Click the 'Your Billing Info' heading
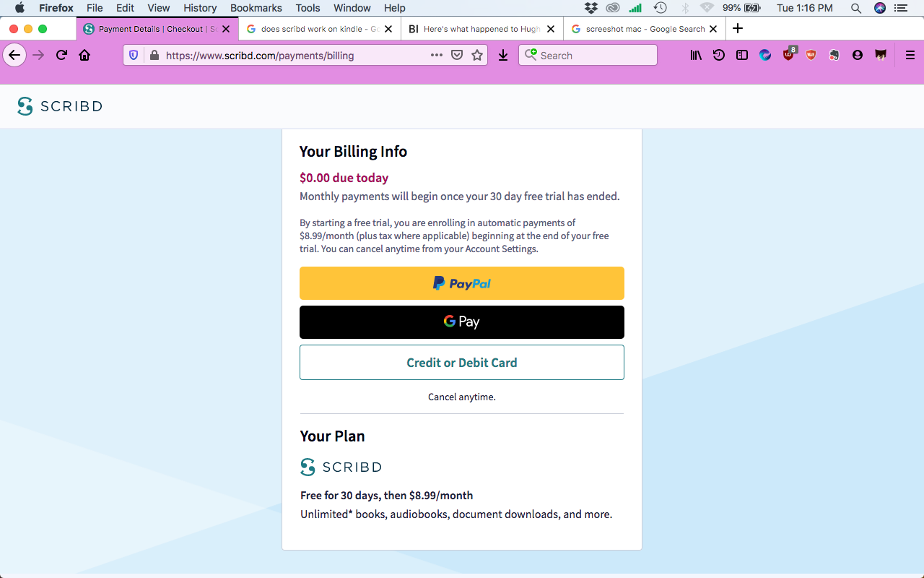This screenshot has height=578, width=924. pos(354,152)
